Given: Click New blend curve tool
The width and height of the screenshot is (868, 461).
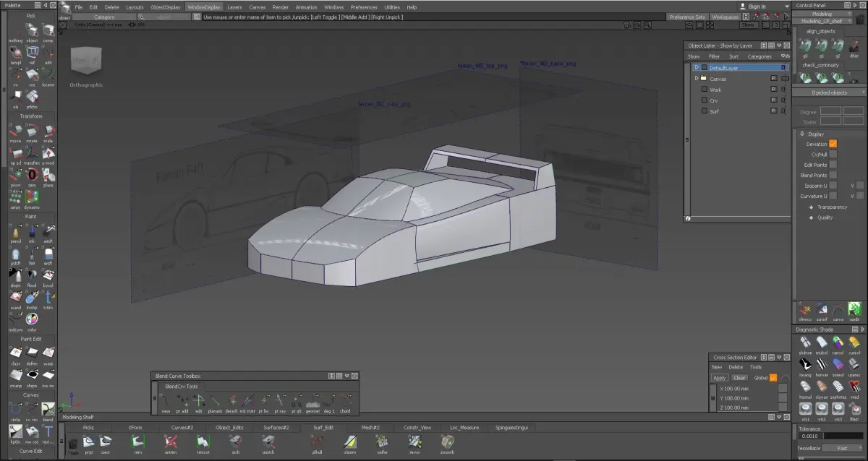Looking at the screenshot, I should [x=166, y=403].
